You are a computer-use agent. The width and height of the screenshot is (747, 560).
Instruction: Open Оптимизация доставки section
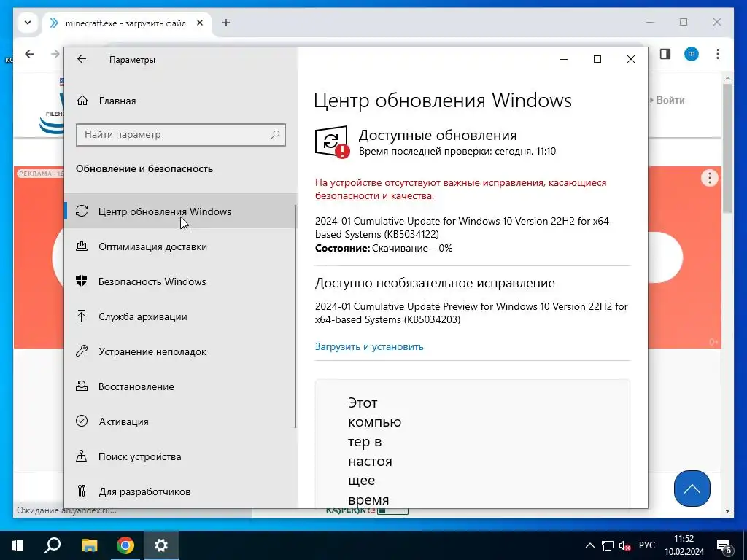click(x=180, y=246)
